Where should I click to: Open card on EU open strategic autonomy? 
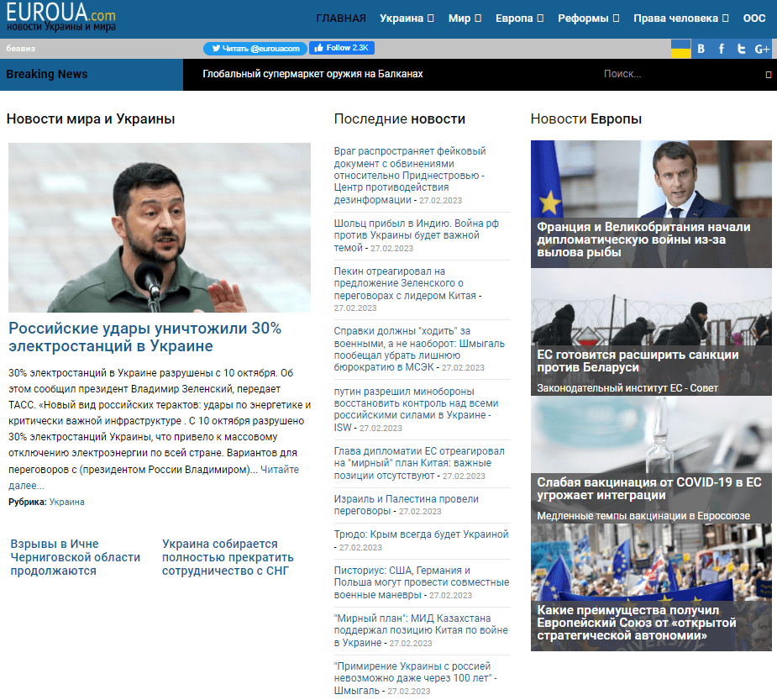(x=651, y=587)
